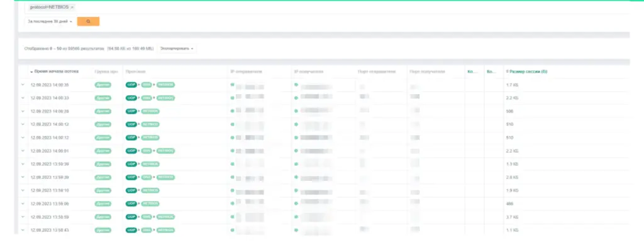The height and width of the screenshot is (243, 644).
Task: Expand the 14:00:33 flow row
Action: point(23,98)
